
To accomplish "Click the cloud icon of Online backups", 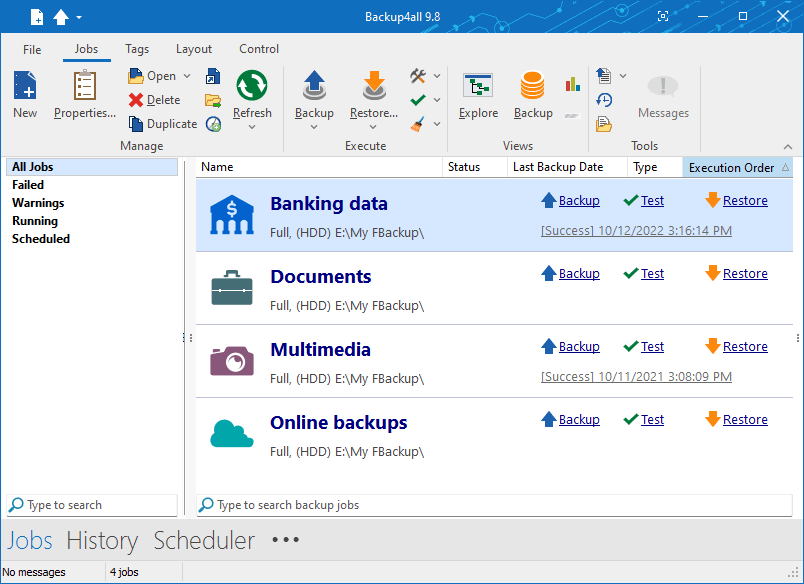I will 232,433.
